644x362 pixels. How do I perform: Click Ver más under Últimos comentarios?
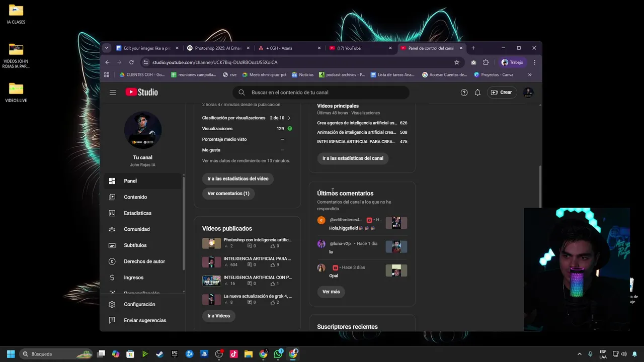331,292
